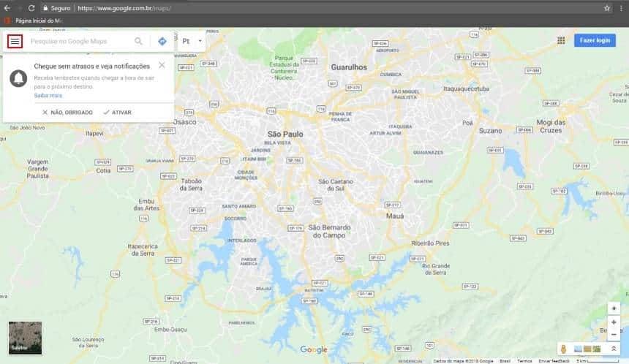Expand the imagery strip with double chevron
629x364 pixels.
[614, 349]
